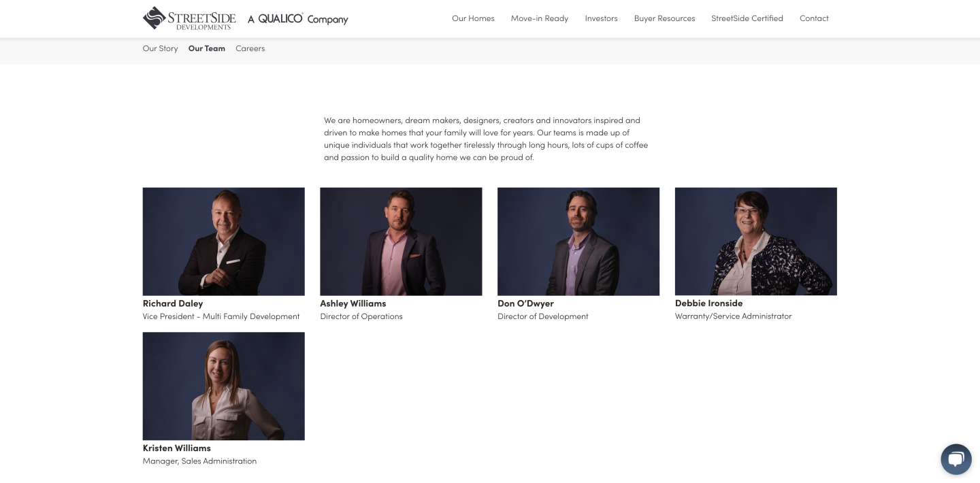Switch to the Our Story tab
Image resolution: width=980 pixels, height=483 pixels.
(160, 48)
